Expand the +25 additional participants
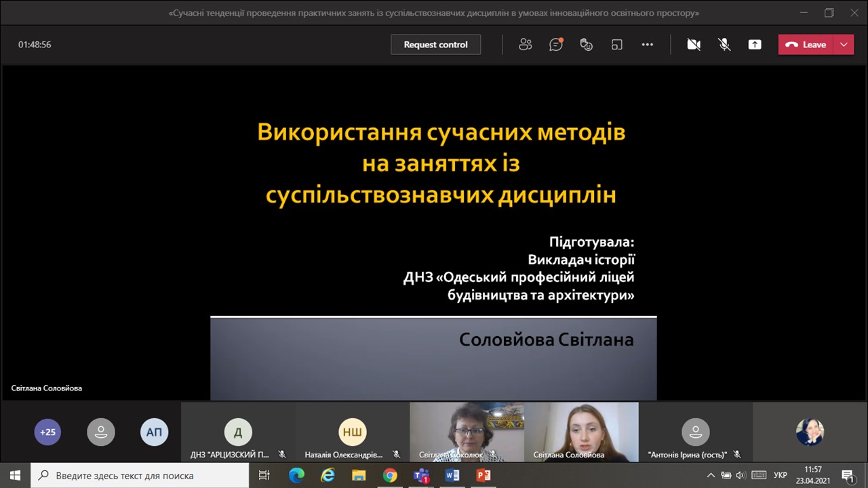This screenshot has height=488, width=868. coord(47,432)
